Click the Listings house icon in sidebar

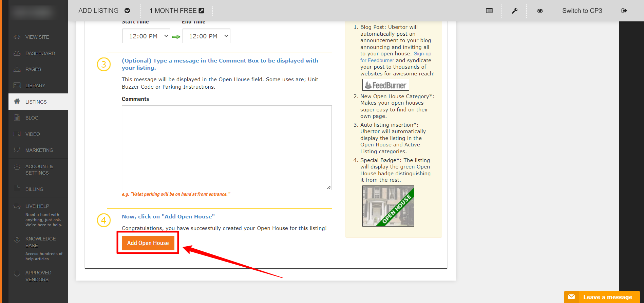[x=17, y=101]
